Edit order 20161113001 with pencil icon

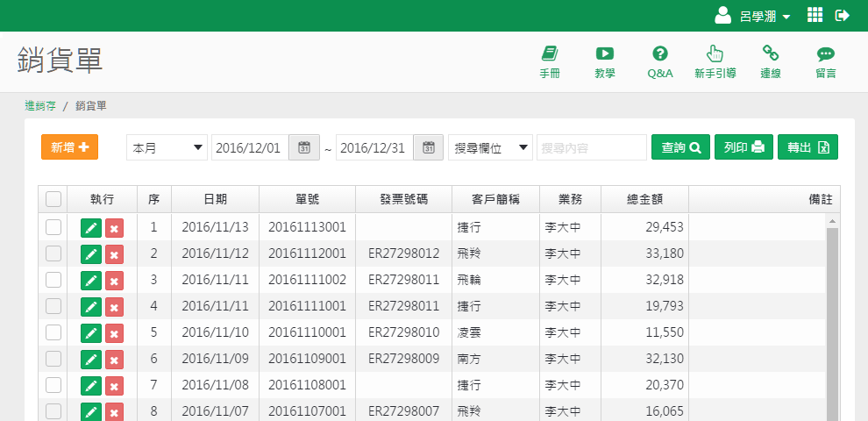[x=90, y=228]
